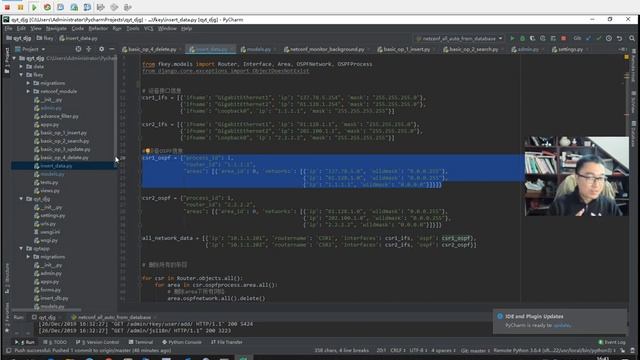Click the Structure side tool window button
The width and height of the screenshot is (640, 360).
click(7, 278)
